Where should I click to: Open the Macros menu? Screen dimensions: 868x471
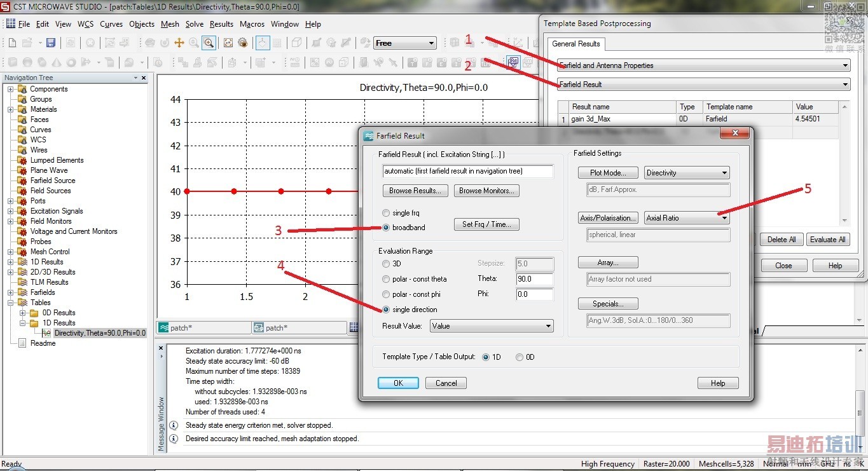252,24
